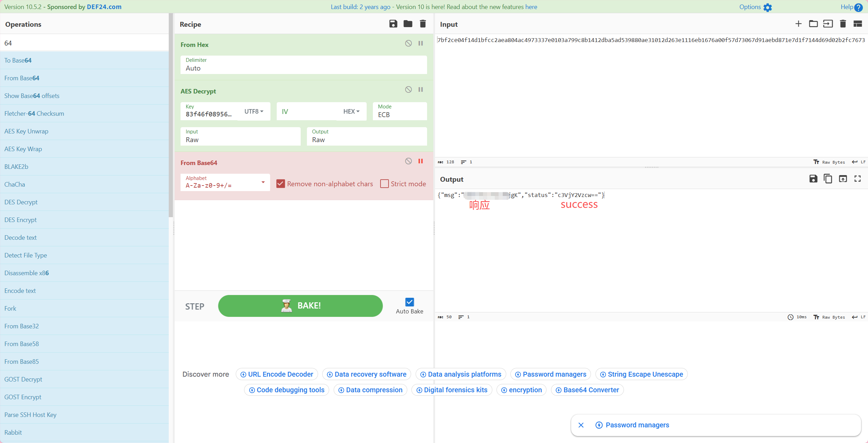Toggle Auto Bake checkbox
868x443 pixels.
(x=409, y=302)
